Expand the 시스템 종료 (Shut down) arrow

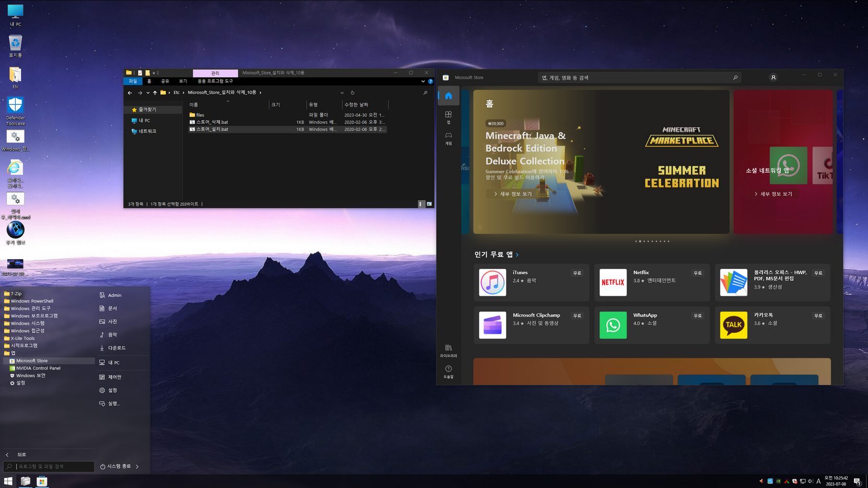(137, 467)
